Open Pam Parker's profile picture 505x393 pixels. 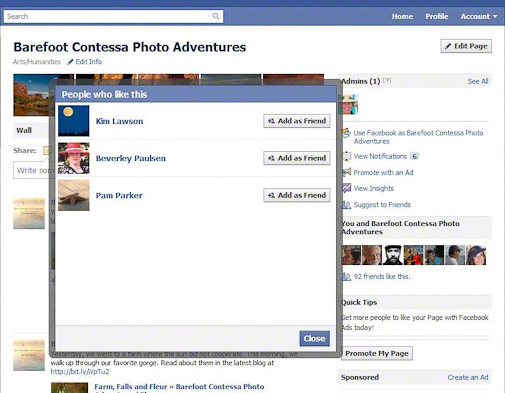(x=74, y=195)
